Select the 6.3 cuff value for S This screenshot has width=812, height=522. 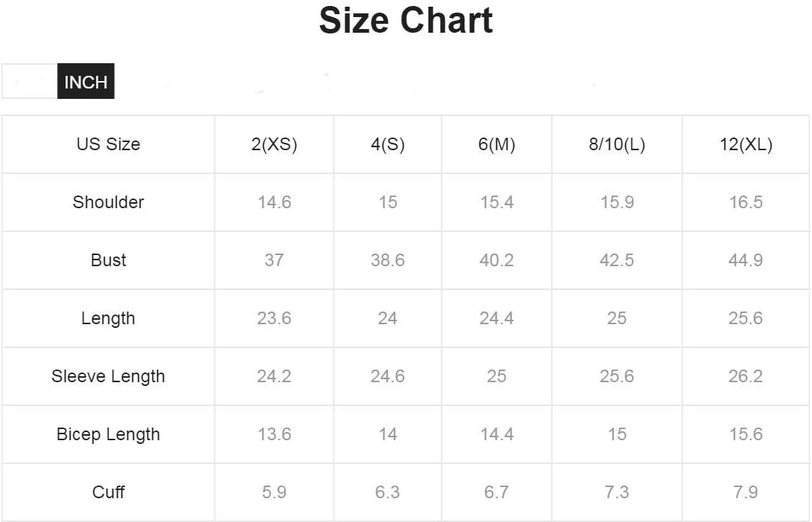click(x=388, y=492)
